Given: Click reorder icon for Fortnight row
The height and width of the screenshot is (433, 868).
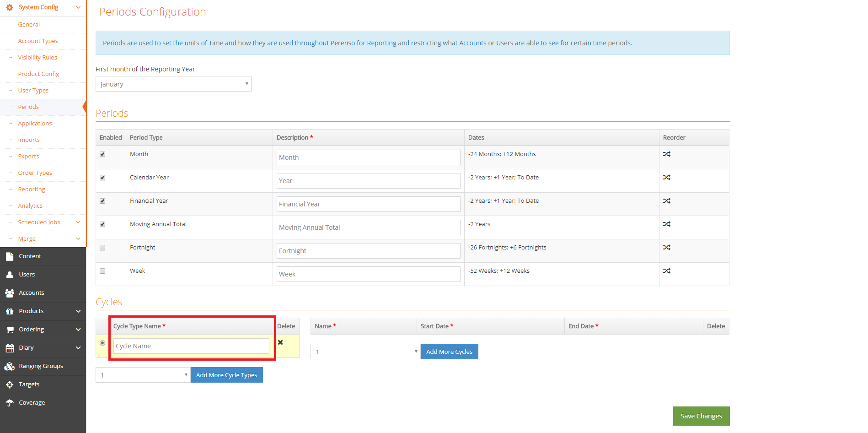Looking at the screenshot, I should click(x=667, y=248).
